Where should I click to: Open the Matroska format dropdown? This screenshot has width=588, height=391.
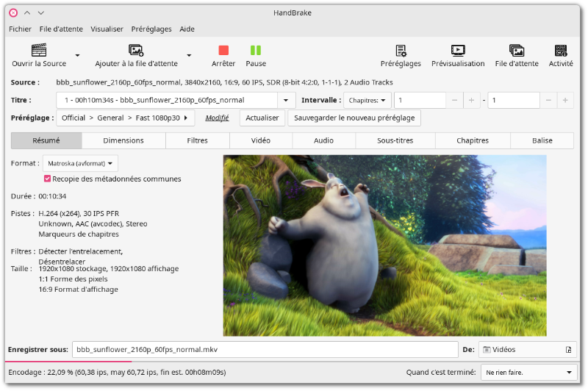point(80,163)
